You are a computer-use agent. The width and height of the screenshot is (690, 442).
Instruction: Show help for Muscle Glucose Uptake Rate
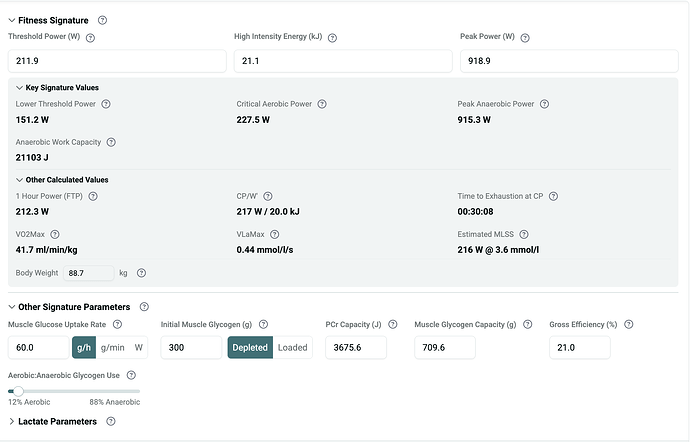click(117, 324)
